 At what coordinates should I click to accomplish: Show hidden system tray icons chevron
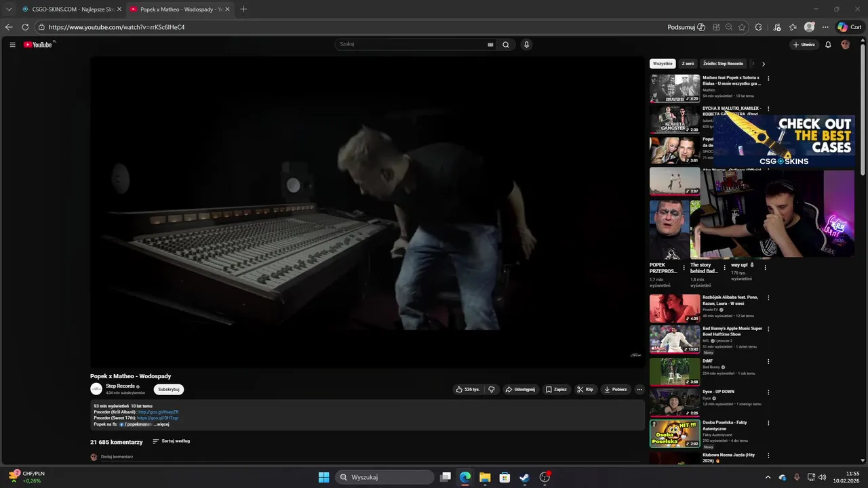click(x=768, y=477)
